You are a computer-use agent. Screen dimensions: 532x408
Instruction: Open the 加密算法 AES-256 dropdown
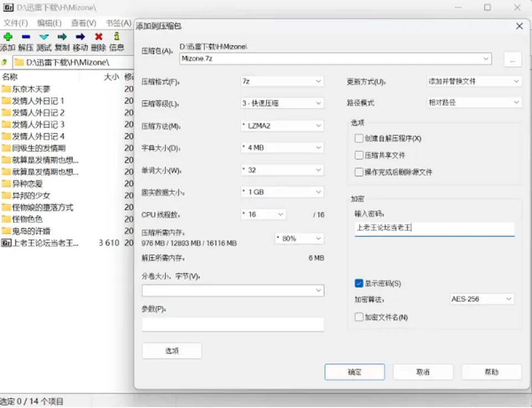482,299
